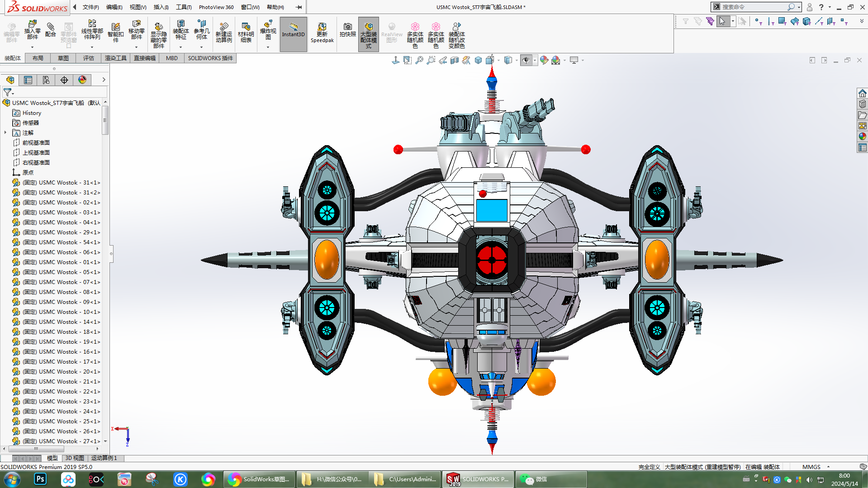Click the 参考几何体 (Reference Geometry) tool
The image size is (868, 488).
tap(202, 30)
